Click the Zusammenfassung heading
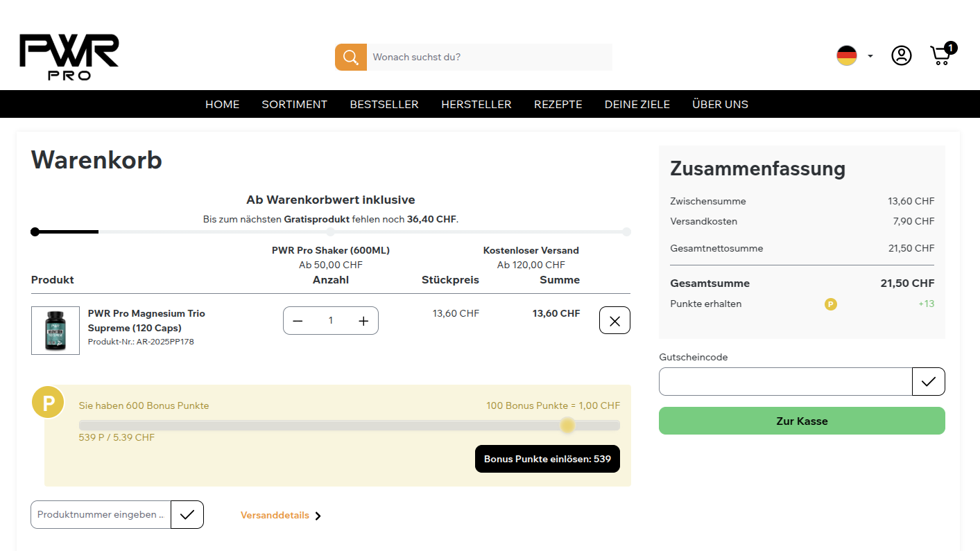The width and height of the screenshot is (980, 551). click(x=758, y=168)
